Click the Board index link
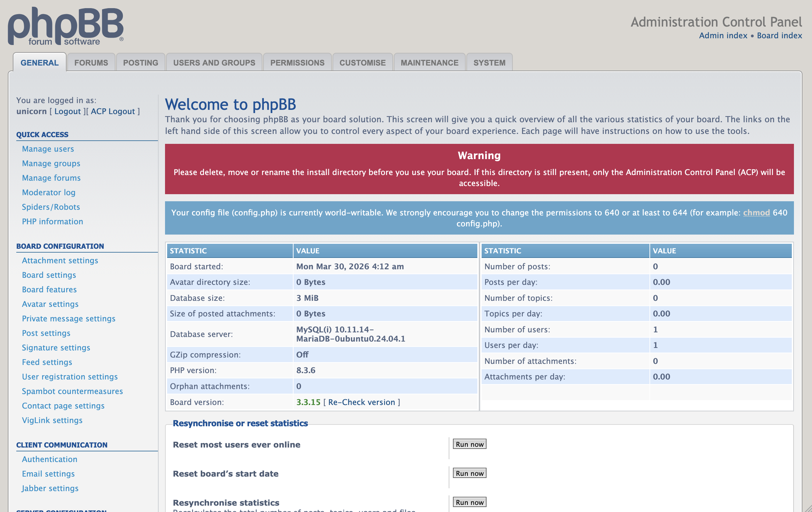 pyautogui.click(x=779, y=35)
